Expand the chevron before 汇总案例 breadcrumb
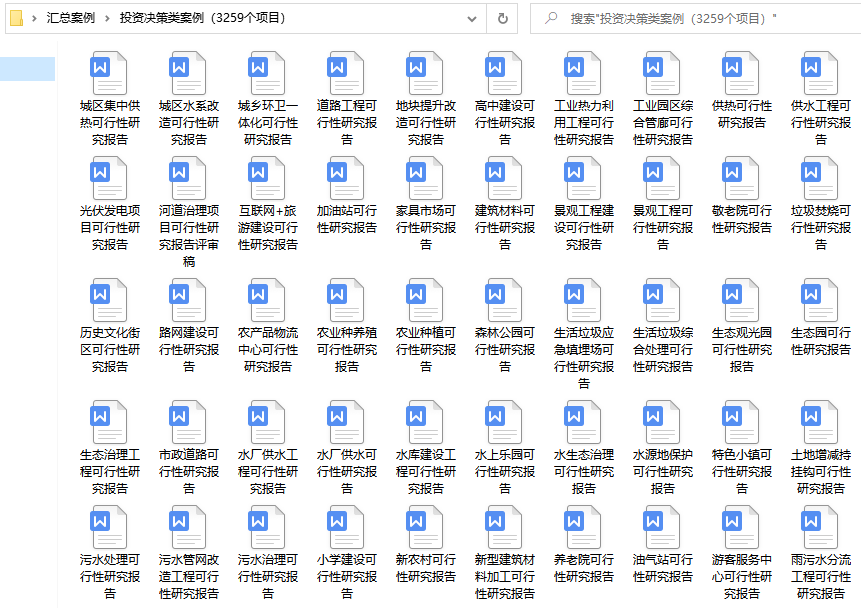 point(35,18)
